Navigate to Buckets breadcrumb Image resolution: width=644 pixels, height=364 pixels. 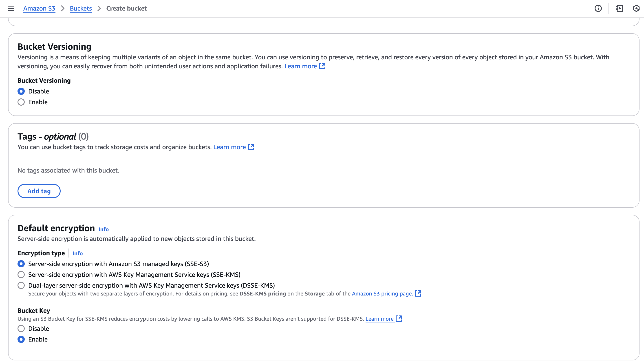pos(81,9)
